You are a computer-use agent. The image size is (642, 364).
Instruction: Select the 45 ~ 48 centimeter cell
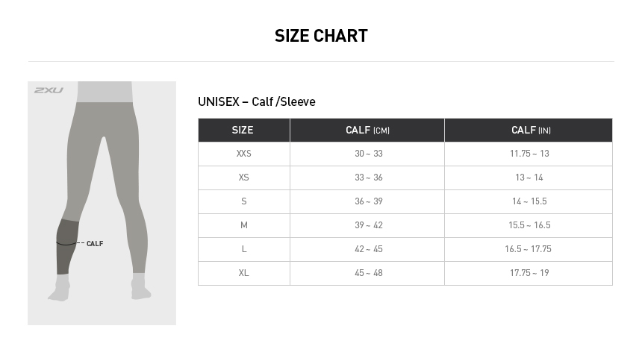pos(368,273)
